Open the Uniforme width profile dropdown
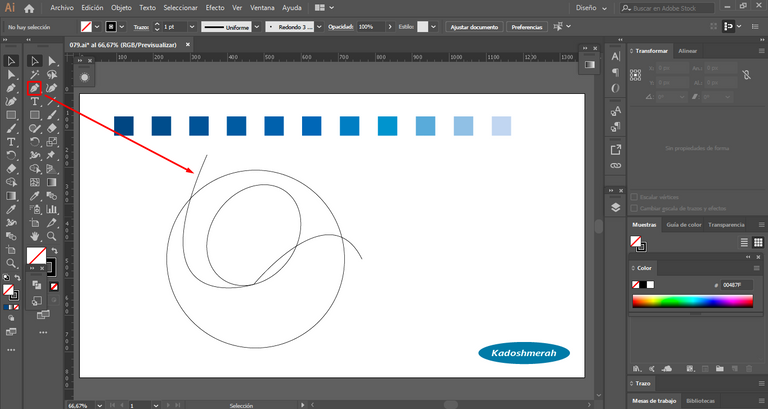Screen dimensions: 768x409 257,27
